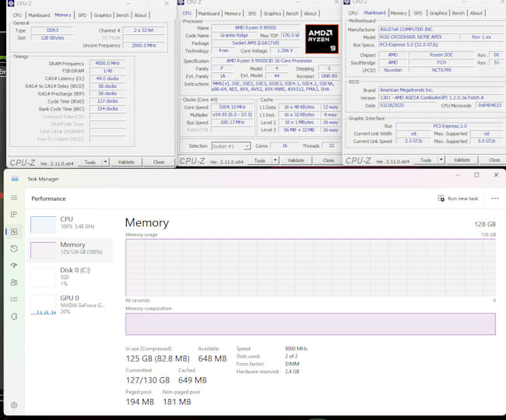Open Startup apps icon in Task Manager sidebar
The image size is (506, 420).
click(x=14, y=265)
